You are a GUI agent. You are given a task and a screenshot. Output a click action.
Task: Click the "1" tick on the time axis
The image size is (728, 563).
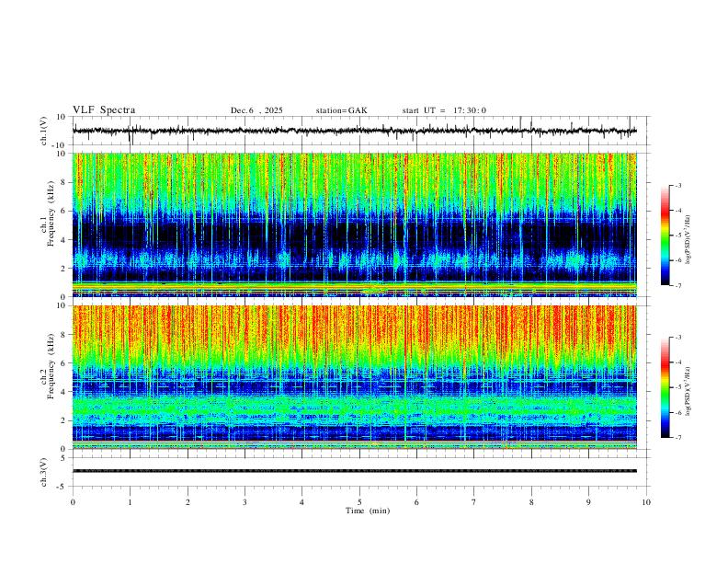(130, 502)
